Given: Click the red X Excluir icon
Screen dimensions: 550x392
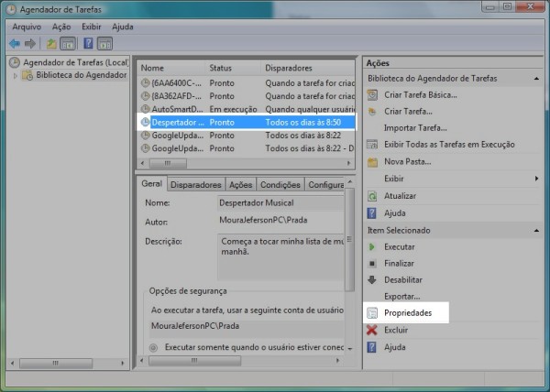Looking at the screenshot, I should click(x=371, y=330).
